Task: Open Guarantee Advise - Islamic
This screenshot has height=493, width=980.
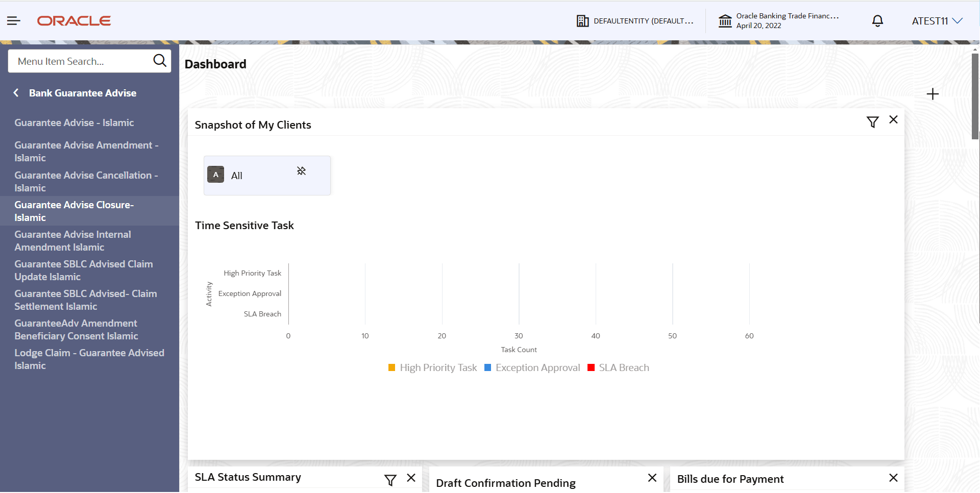Action: (74, 122)
